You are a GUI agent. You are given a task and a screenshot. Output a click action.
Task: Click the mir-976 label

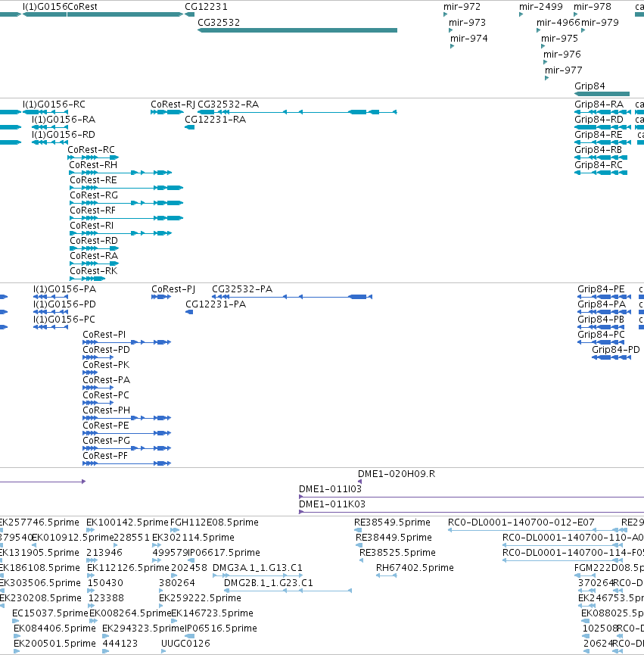(562, 55)
